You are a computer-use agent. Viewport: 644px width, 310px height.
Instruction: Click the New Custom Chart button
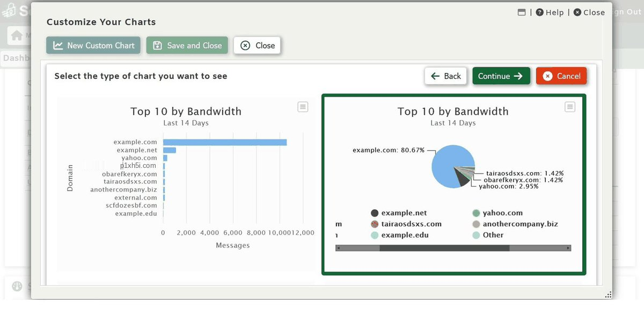[93, 46]
